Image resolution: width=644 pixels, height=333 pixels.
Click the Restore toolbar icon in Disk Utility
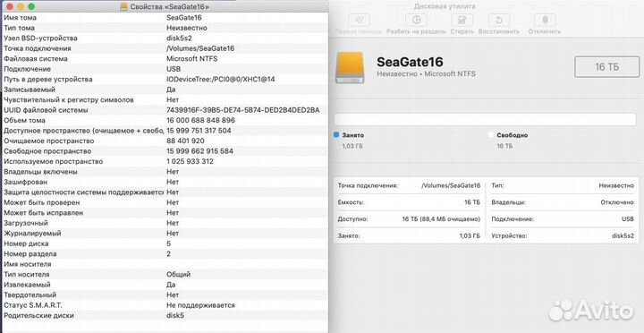tap(499, 20)
